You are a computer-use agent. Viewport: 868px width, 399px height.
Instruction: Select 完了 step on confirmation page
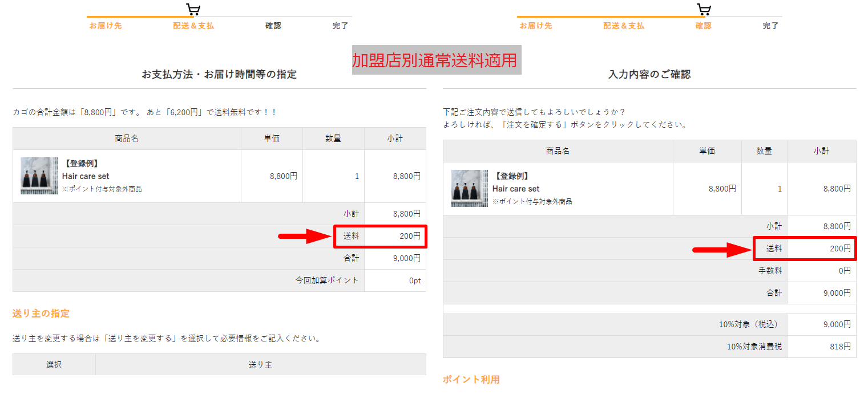point(770,26)
